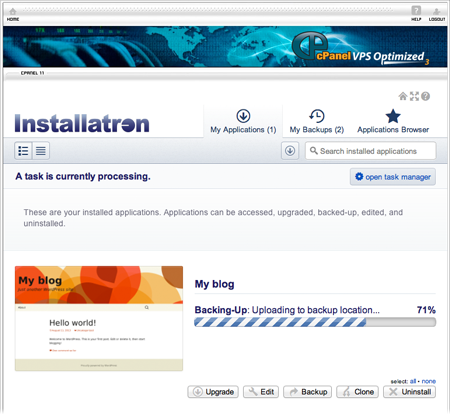Toggle fullscreen expand arrows icon
The image size is (450, 414).
(414, 96)
